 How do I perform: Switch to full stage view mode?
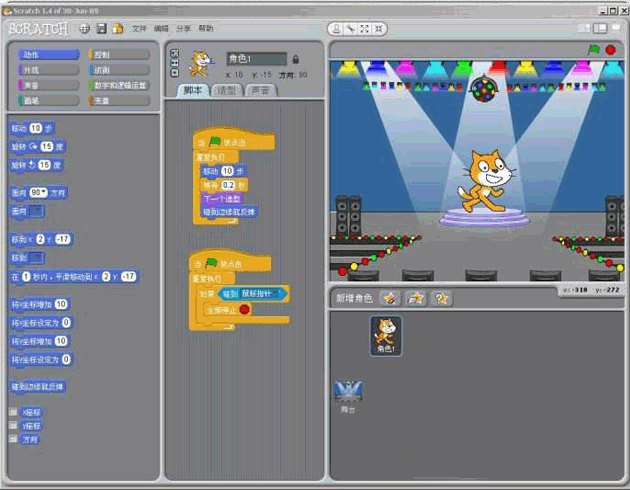click(600, 28)
